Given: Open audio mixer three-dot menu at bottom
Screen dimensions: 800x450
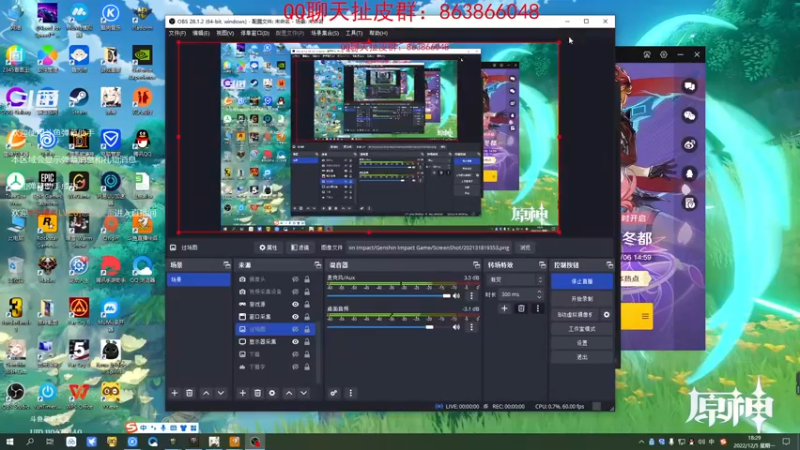Looking at the screenshot, I should (x=351, y=393).
